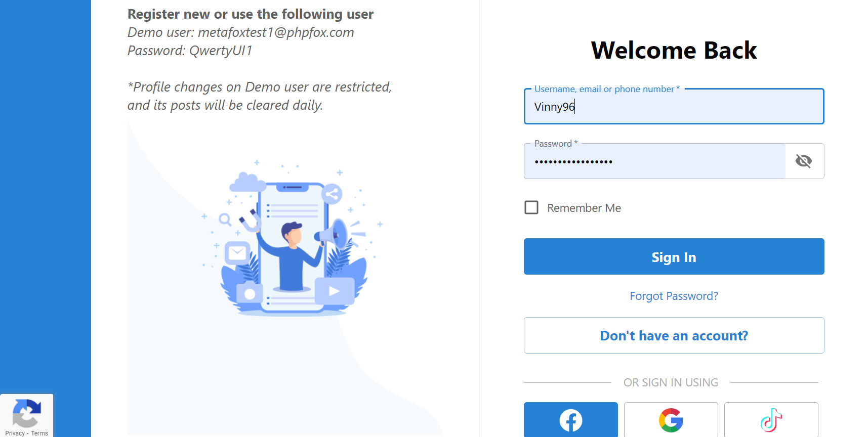The height and width of the screenshot is (437, 868).
Task: Click the OR SIGN IN USING divider text
Action: point(671,382)
